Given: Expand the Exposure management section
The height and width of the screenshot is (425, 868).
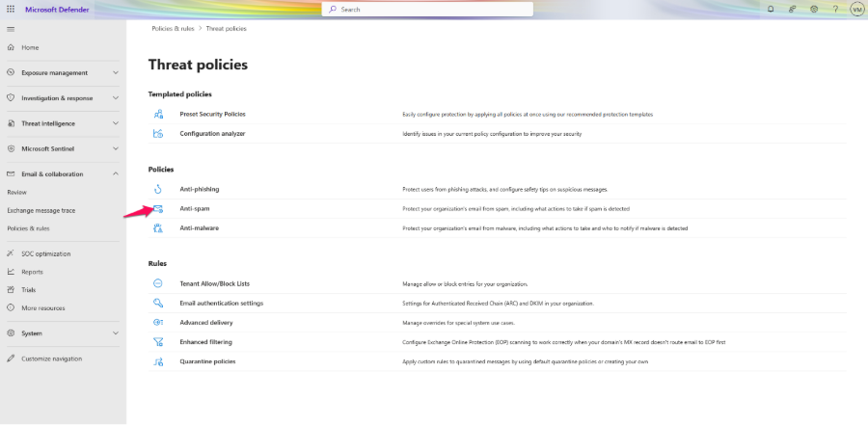Looking at the screenshot, I should pos(116,72).
